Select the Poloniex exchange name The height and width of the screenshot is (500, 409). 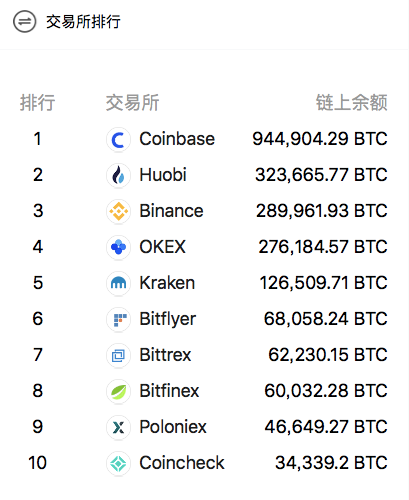pos(173,427)
